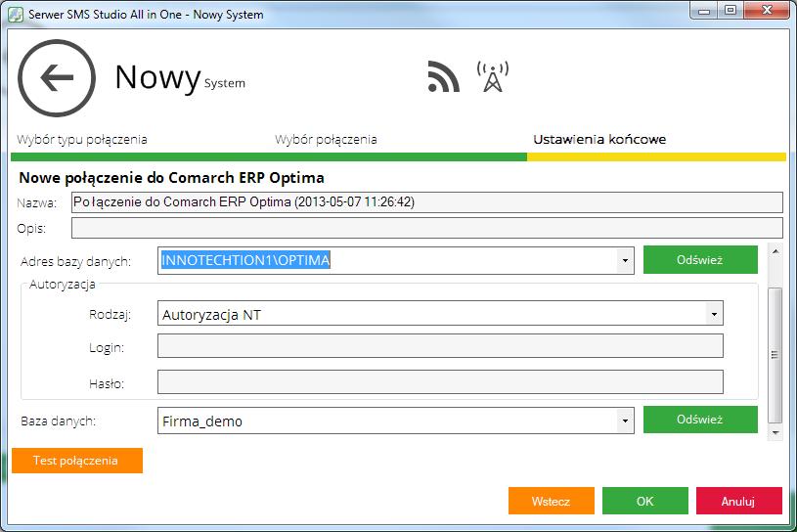Go back with the Wstecz button
The image size is (797, 532).
pos(551,501)
